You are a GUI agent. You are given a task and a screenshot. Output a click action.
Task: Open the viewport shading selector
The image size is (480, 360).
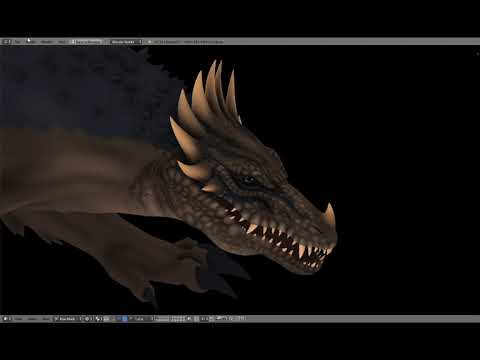coord(88,319)
